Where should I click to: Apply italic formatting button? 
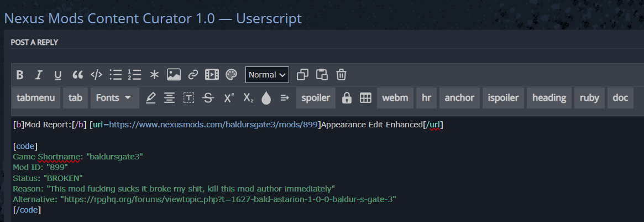pyautogui.click(x=39, y=75)
